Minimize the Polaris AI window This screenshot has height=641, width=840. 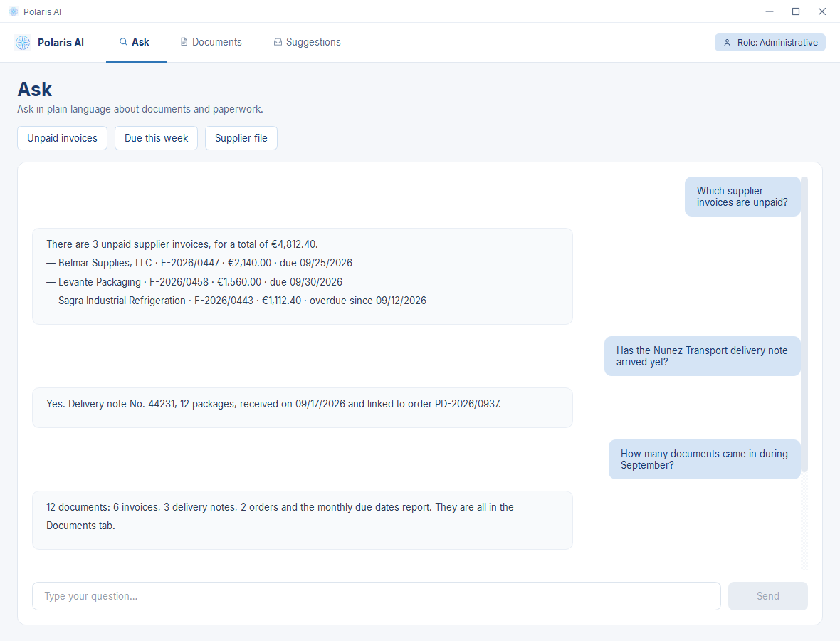pos(770,11)
